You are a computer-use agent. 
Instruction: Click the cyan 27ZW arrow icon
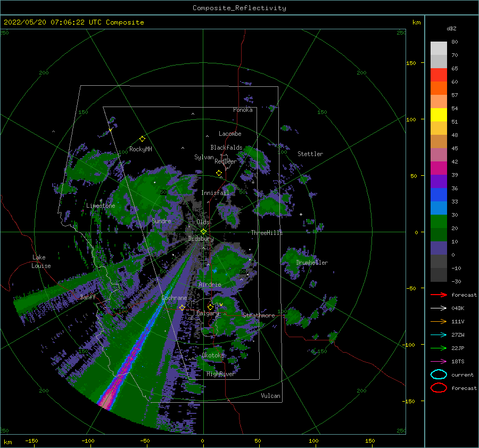(439, 335)
